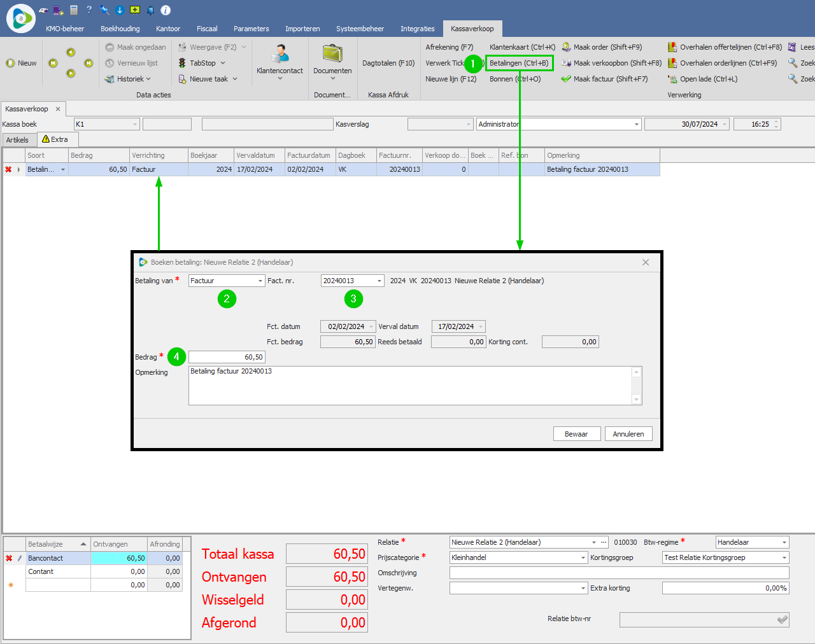Click the Nieuw record icon

coord(10,63)
